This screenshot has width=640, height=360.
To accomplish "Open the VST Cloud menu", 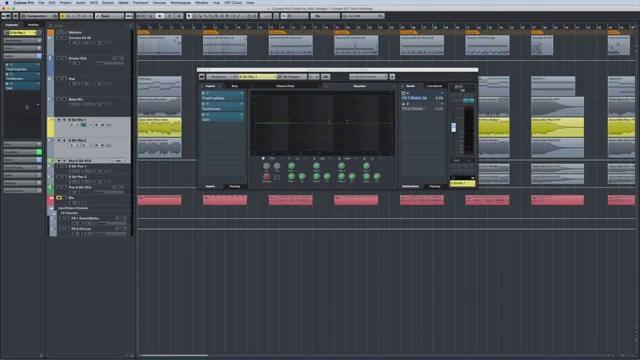I will click(233, 2).
